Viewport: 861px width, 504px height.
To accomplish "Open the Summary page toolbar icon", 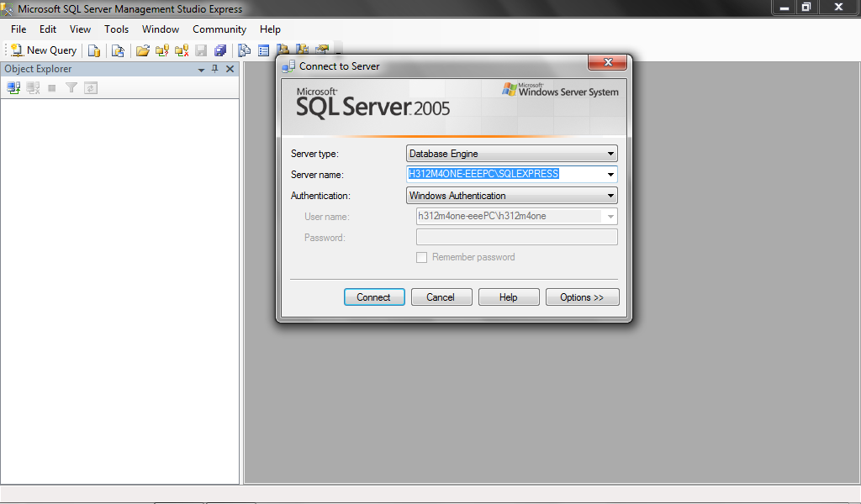I will [x=264, y=50].
